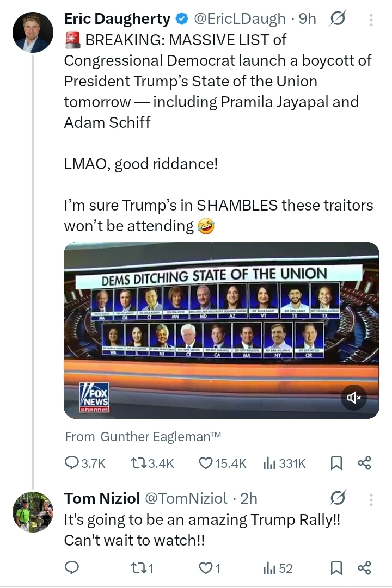
Task: Open more options for Eric Daugherty's post
Action: (x=371, y=20)
